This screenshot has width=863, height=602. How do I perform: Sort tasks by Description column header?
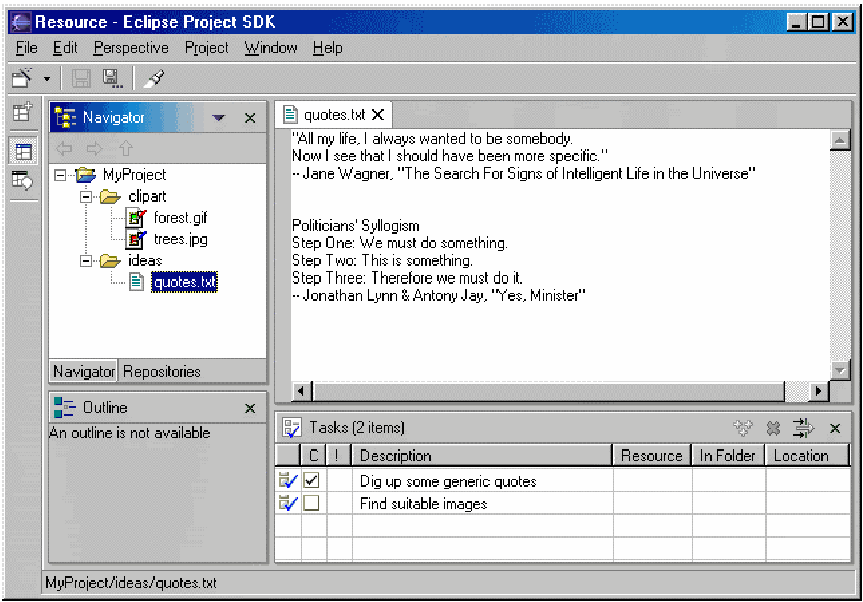point(483,456)
